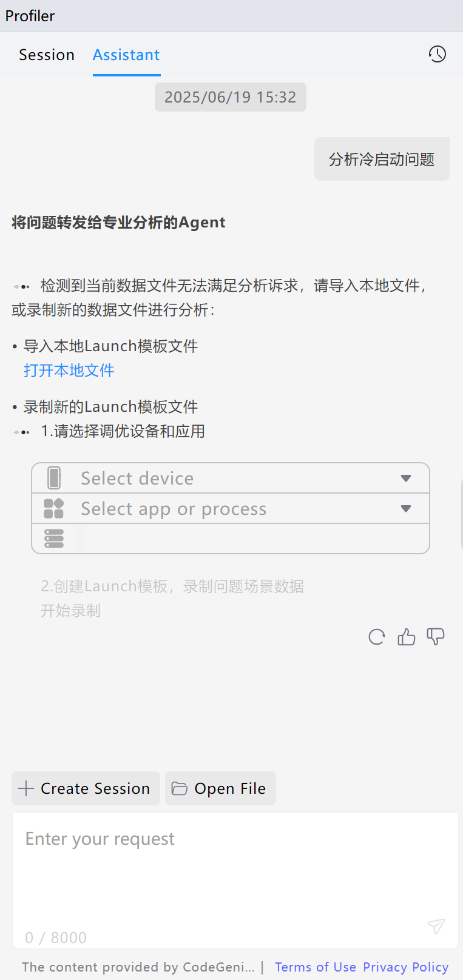
Task: Open the Terms of Use link
Action: [316, 967]
